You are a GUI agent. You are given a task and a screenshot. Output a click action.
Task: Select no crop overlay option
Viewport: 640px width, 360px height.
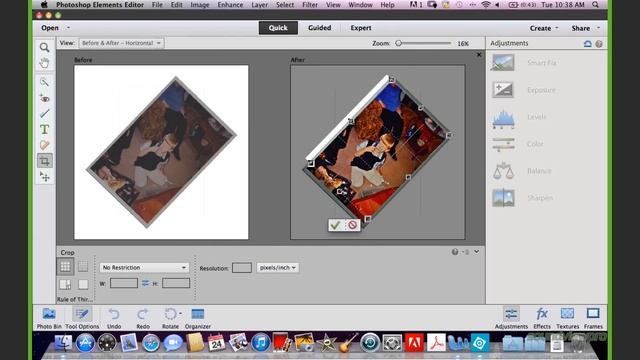pos(83,284)
